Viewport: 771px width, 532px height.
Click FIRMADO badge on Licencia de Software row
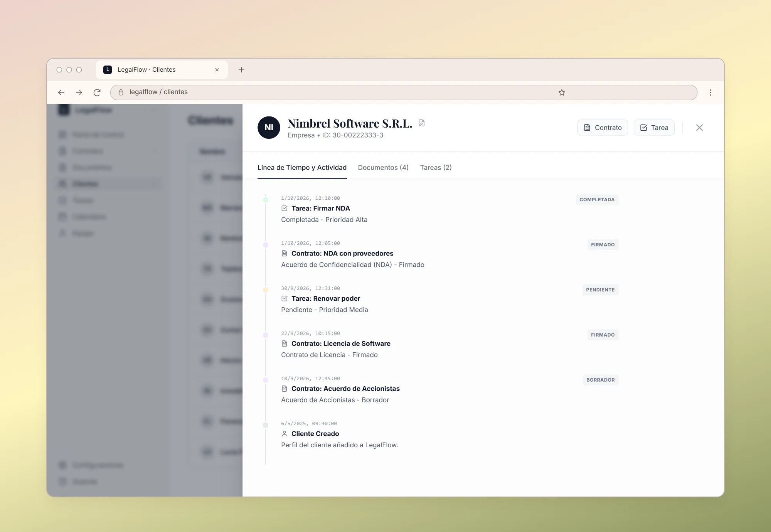tap(603, 335)
